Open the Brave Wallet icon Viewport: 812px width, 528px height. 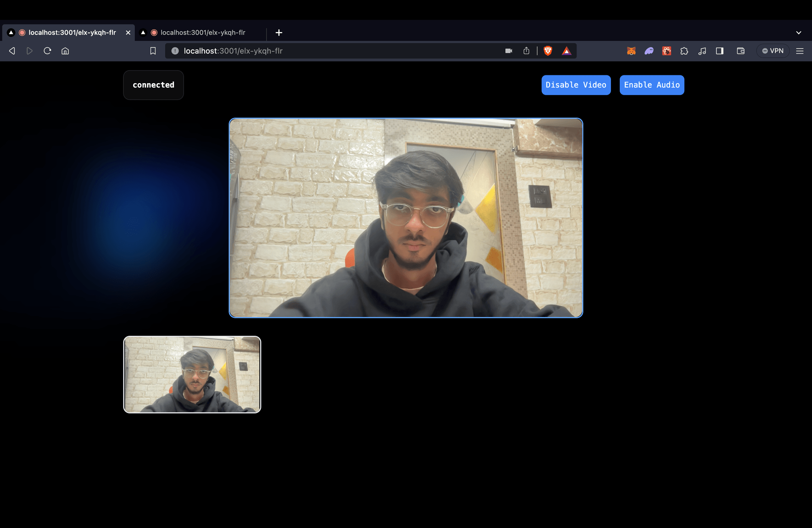pos(741,51)
